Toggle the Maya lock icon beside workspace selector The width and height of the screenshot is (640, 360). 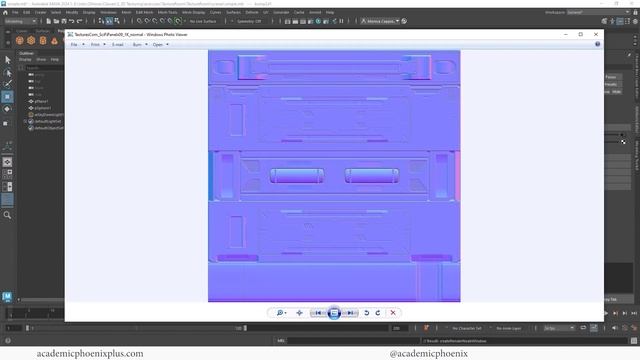pyautogui.click(x=636, y=12)
